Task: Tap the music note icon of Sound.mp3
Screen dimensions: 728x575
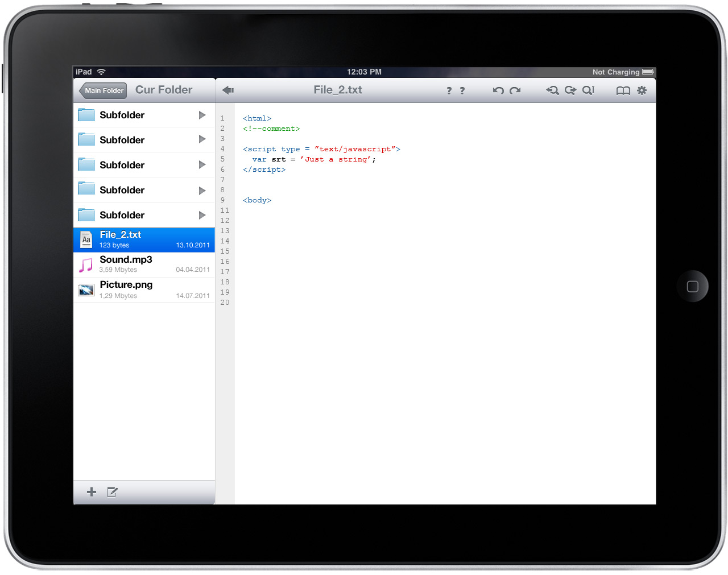Action: [x=86, y=265]
